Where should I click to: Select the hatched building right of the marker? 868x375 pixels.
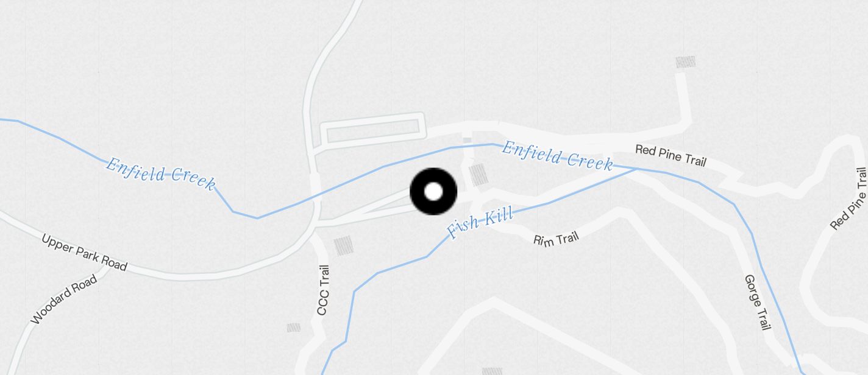pos(478,175)
